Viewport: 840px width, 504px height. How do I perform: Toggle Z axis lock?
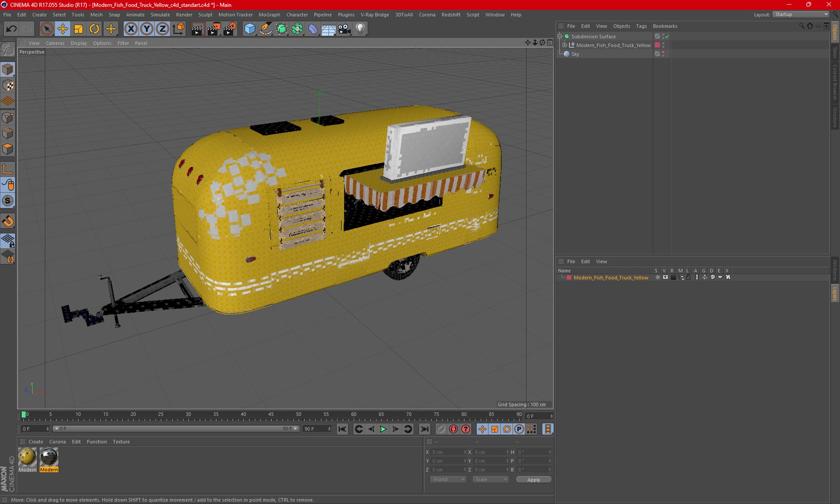click(162, 29)
